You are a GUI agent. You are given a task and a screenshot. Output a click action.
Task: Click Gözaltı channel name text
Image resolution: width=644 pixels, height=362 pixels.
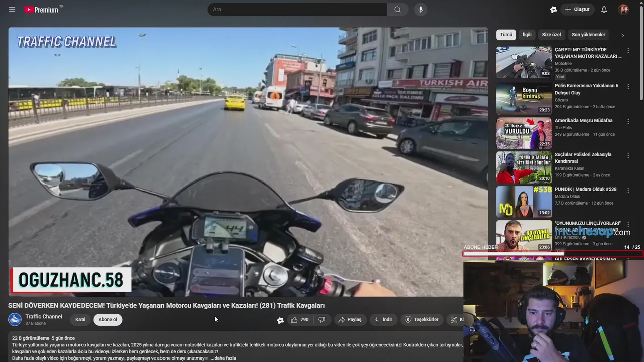(561, 100)
